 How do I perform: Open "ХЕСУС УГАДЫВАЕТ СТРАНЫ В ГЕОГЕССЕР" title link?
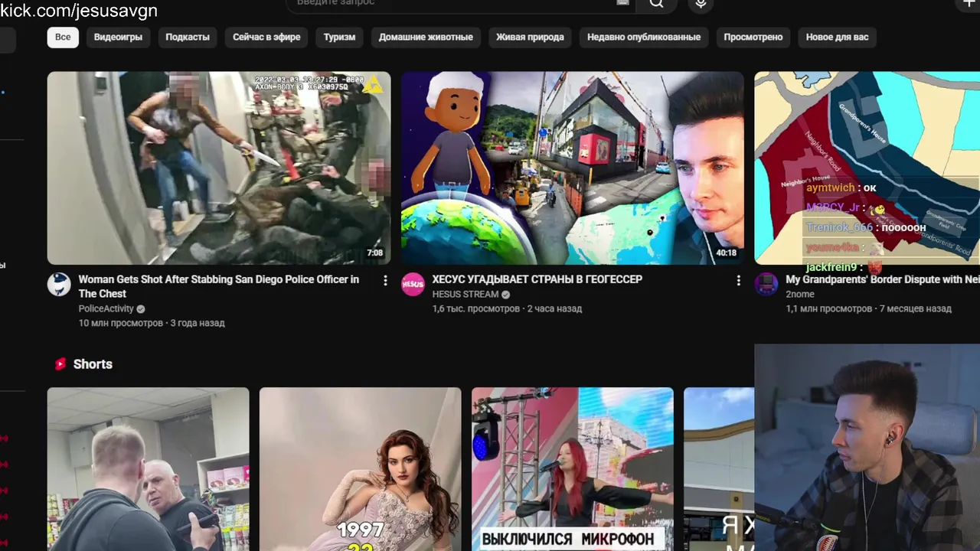point(537,279)
